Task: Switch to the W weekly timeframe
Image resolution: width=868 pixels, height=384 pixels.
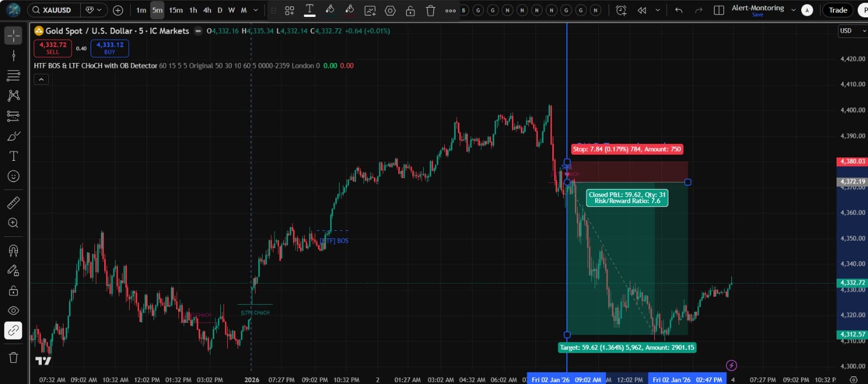Action: (232, 10)
